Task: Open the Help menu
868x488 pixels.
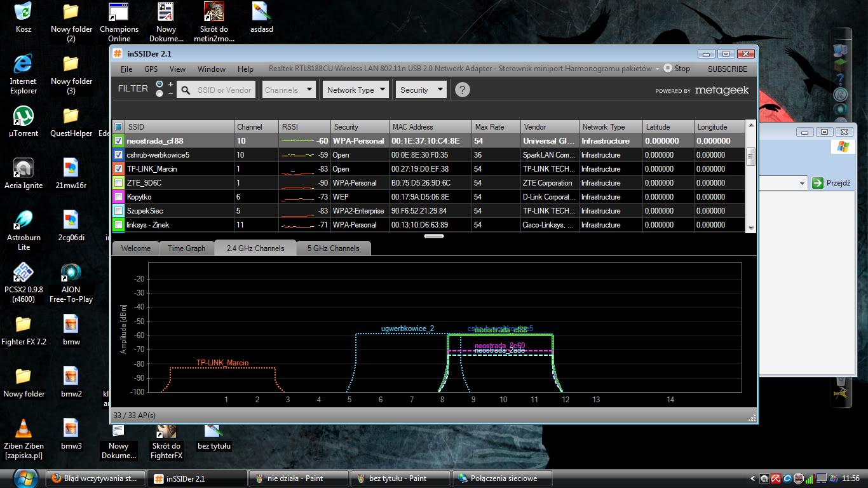Action: (x=245, y=69)
